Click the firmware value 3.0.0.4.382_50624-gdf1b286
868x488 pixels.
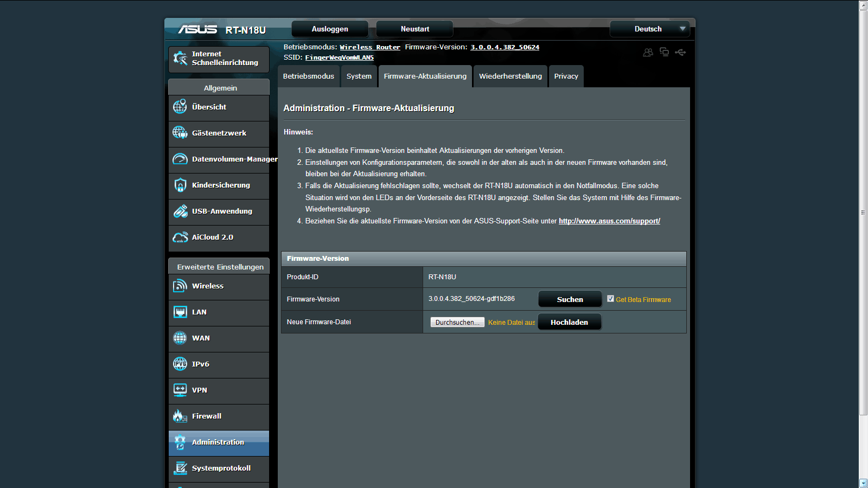[x=471, y=299]
